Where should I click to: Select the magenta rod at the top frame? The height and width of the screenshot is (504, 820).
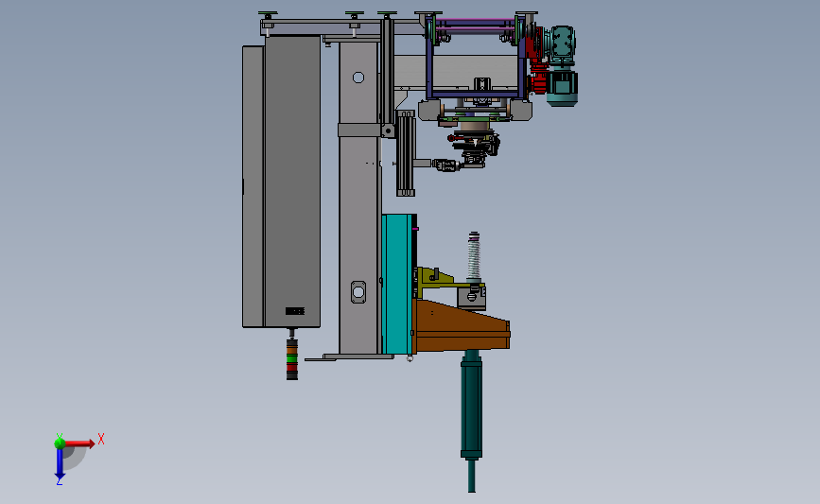[x=475, y=22]
